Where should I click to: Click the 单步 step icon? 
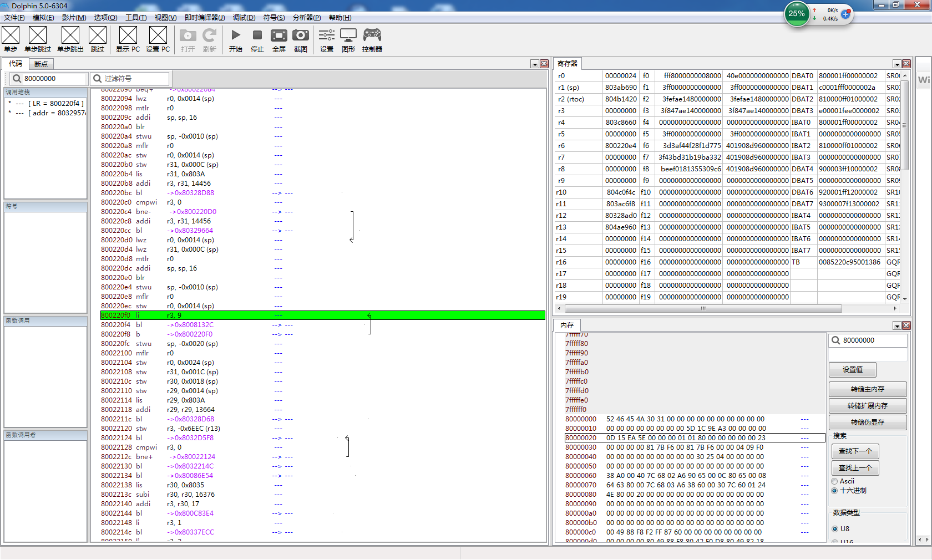click(11, 35)
